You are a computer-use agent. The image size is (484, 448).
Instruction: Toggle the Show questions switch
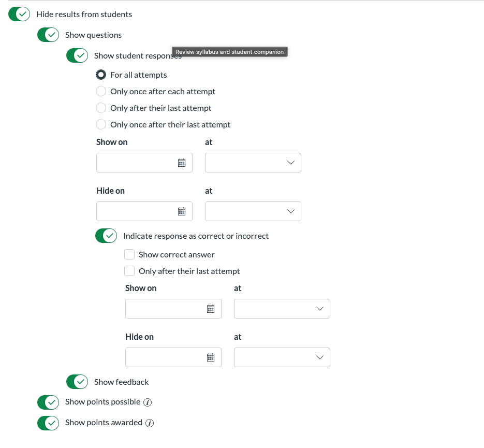[x=48, y=35]
